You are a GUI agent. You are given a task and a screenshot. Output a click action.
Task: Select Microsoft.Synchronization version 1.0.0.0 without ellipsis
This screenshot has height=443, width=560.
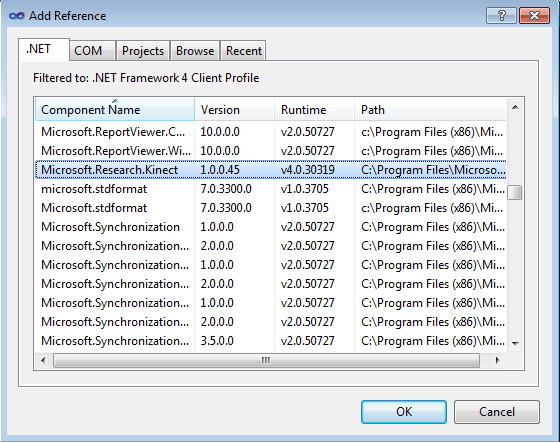271,227
